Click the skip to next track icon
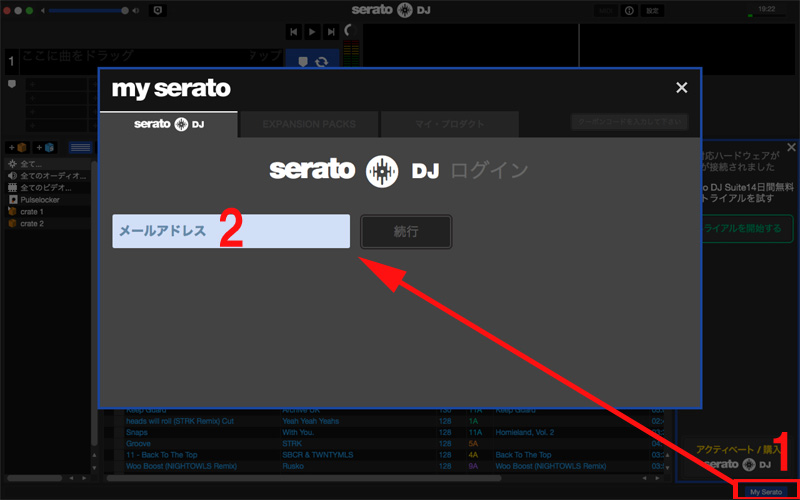This screenshot has height=500, width=800. [x=328, y=32]
